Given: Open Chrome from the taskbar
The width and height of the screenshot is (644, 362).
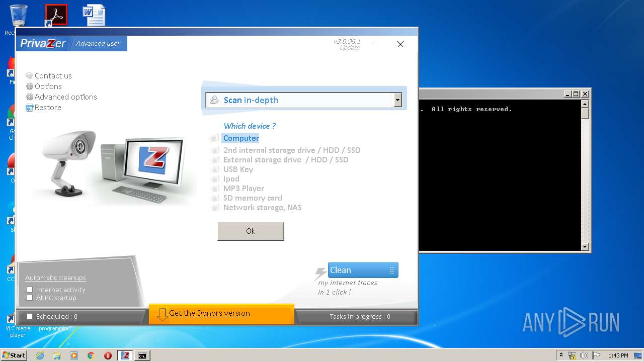Looking at the screenshot, I should tap(91, 355).
